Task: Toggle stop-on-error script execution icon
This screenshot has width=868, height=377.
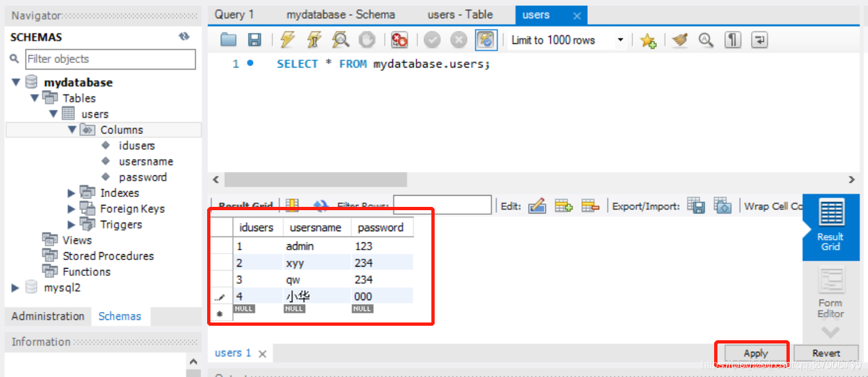Action: pos(399,40)
